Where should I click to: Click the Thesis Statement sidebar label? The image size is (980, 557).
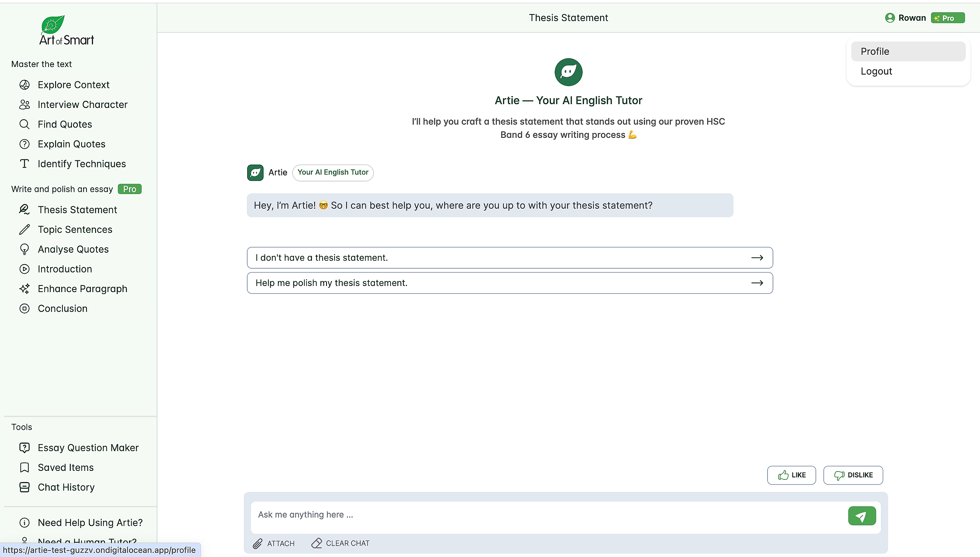(77, 209)
